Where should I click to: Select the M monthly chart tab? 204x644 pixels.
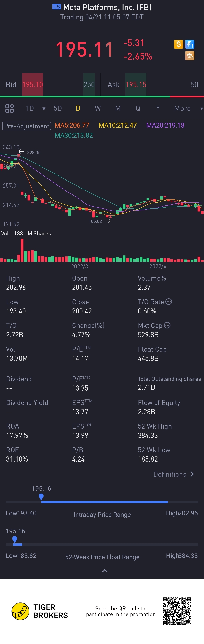118,108
